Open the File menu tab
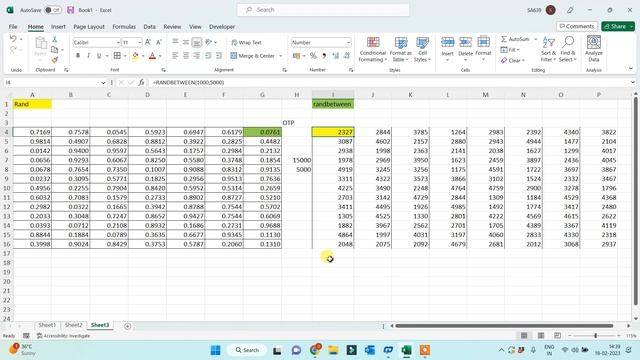The image size is (640, 360). [x=13, y=27]
